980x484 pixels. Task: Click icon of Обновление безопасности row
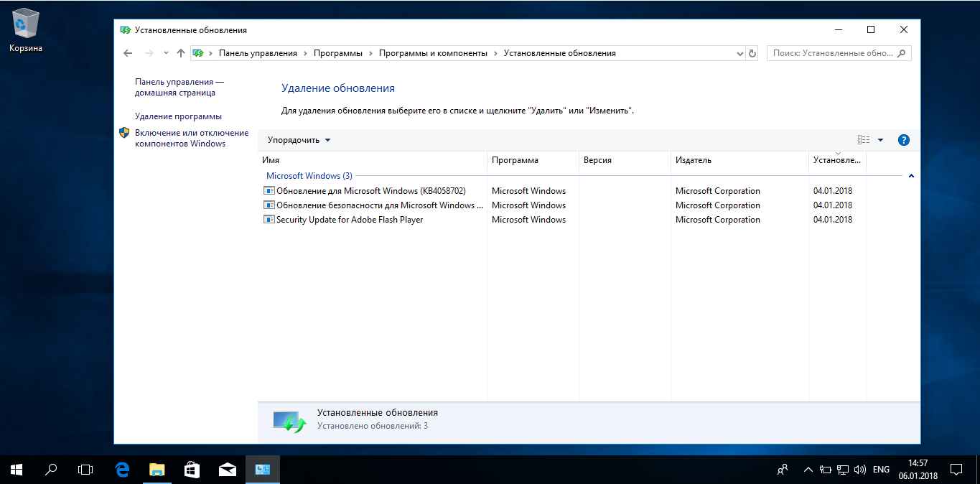269,205
